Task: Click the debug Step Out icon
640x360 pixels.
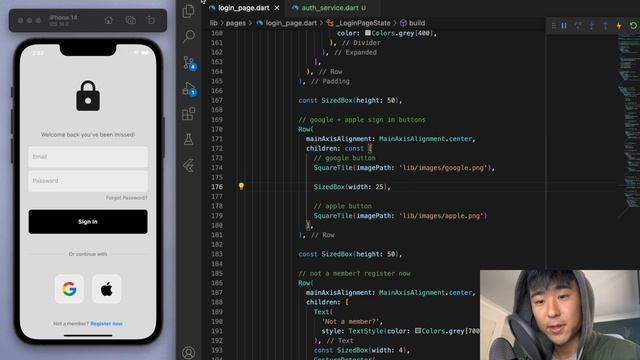Action: pyautogui.click(x=605, y=26)
